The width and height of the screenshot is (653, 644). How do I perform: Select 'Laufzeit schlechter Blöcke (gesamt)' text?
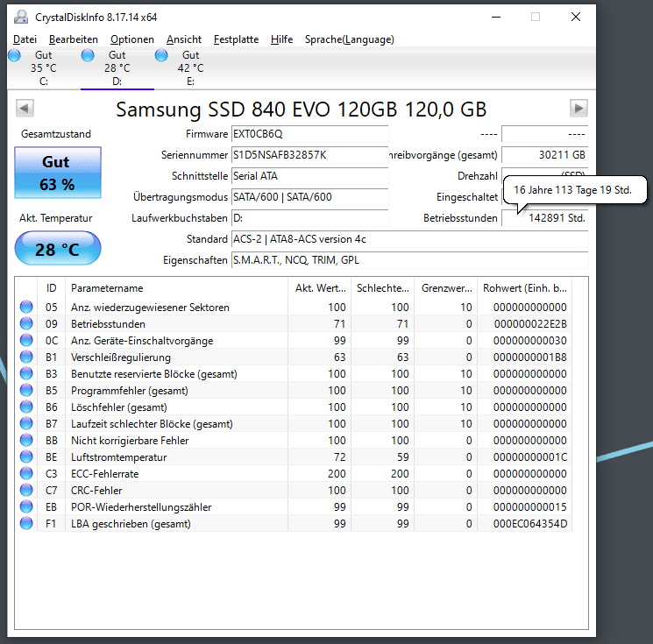152,424
